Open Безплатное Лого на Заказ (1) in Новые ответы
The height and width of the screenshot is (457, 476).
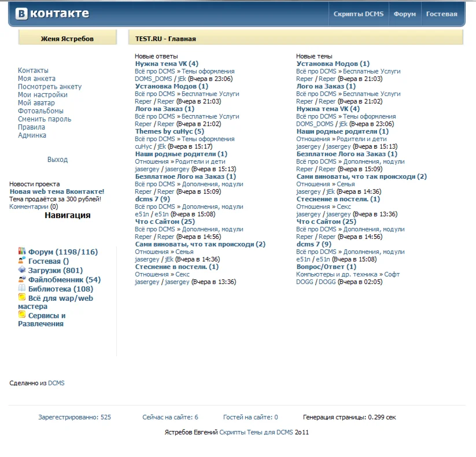pyautogui.click(x=186, y=176)
